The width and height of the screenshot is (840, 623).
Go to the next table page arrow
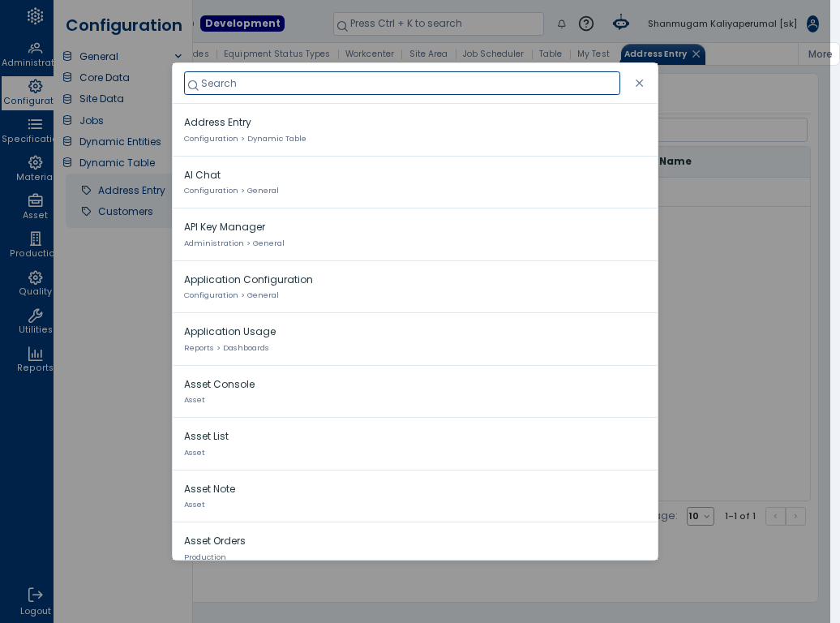pyautogui.click(x=795, y=516)
